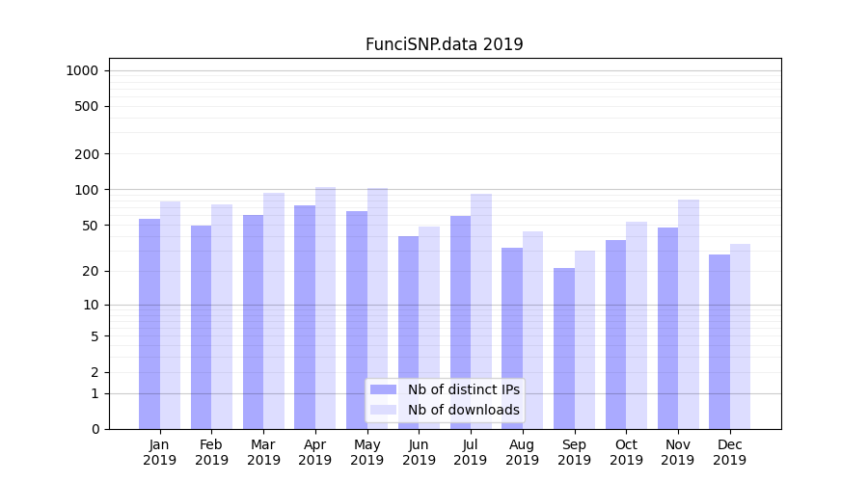The image size is (868, 482).
Task: Click the 20 y-axis tick label
Action: click(x=90, y=272)
